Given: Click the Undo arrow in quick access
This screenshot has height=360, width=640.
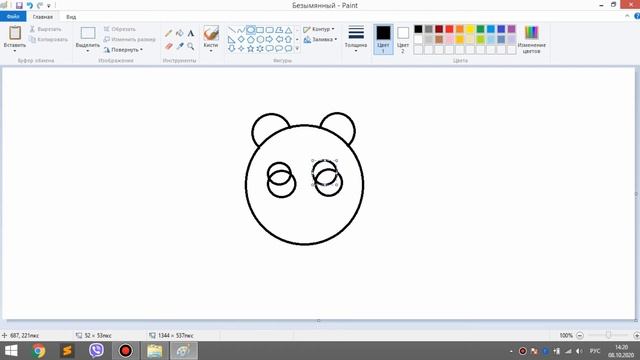Looking at the screenshot, I should pyautogui.click(x=30, y=5).
